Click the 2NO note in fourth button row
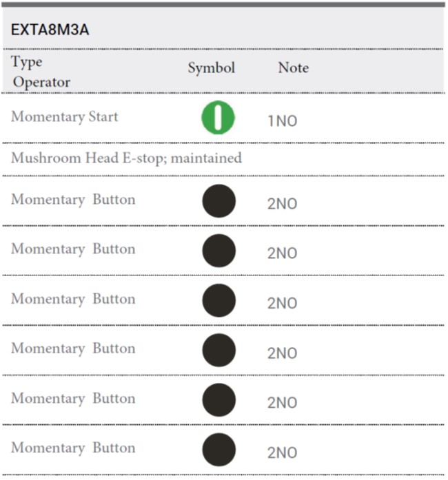This screenshot has height=480, width=448. [x=282, y=353]
